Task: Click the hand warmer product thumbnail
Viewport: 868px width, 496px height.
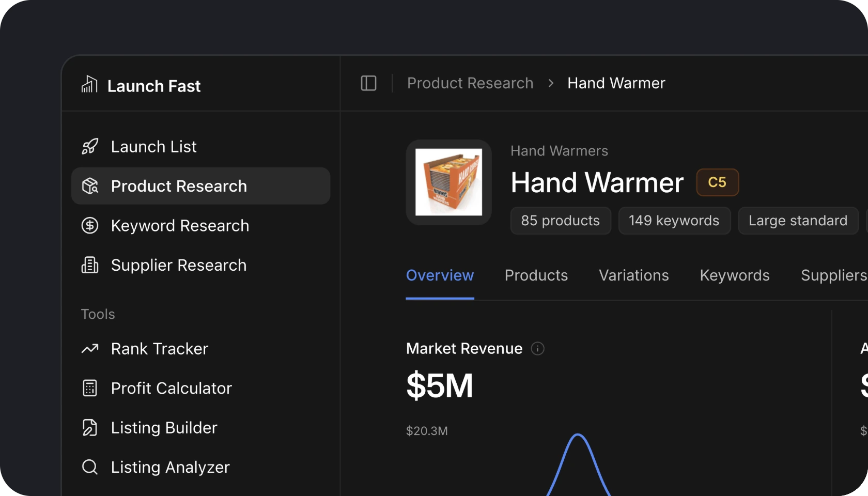Action: 448,182
